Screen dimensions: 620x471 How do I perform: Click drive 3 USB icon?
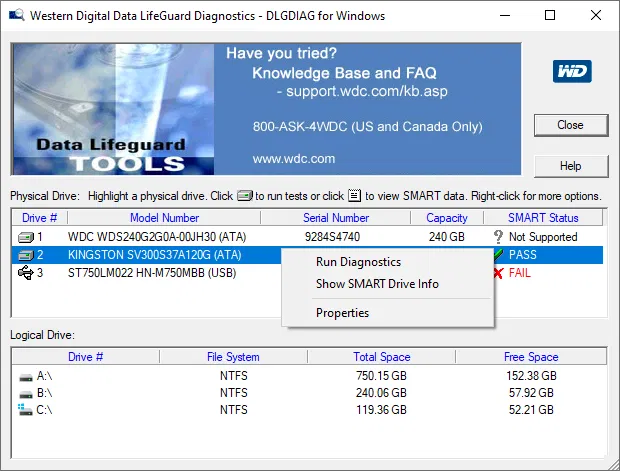coord(26,273)
